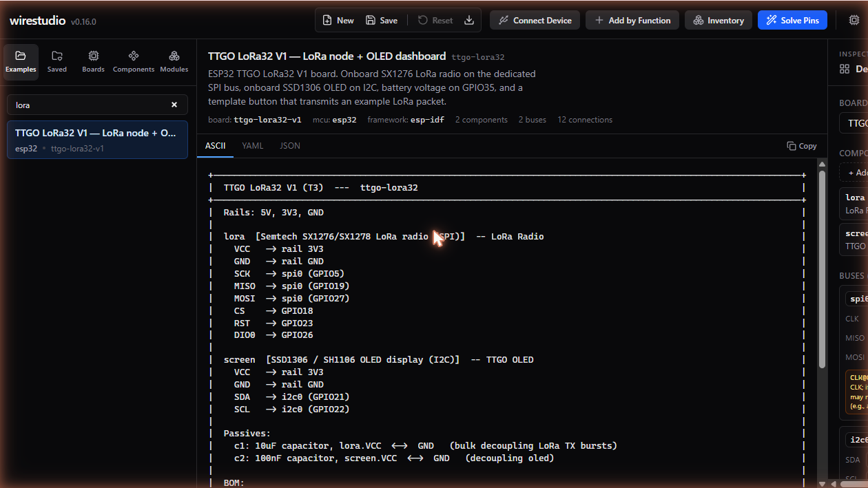The height and width of the screenshot is (488, 868).
Task: Click the Reset button
Action: pyautogui.click(x=435, y=20)
